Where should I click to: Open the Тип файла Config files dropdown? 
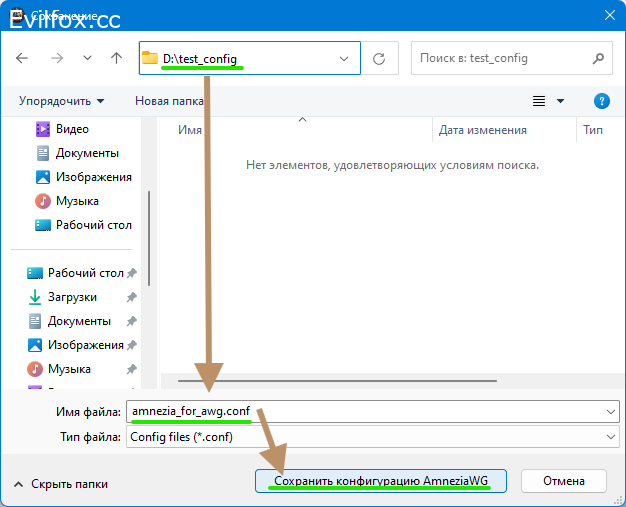(x=373, y=437)
